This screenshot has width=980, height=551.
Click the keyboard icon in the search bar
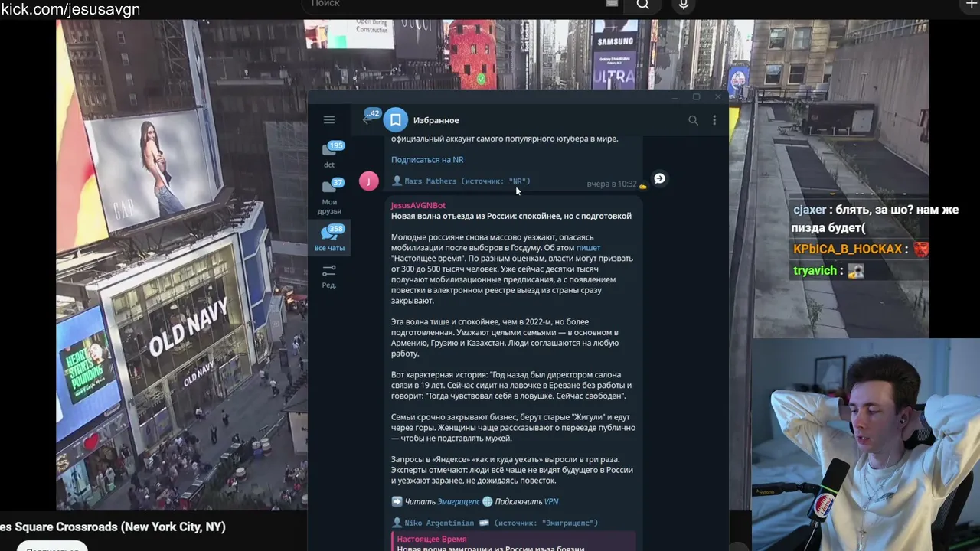tap(612, 4)
